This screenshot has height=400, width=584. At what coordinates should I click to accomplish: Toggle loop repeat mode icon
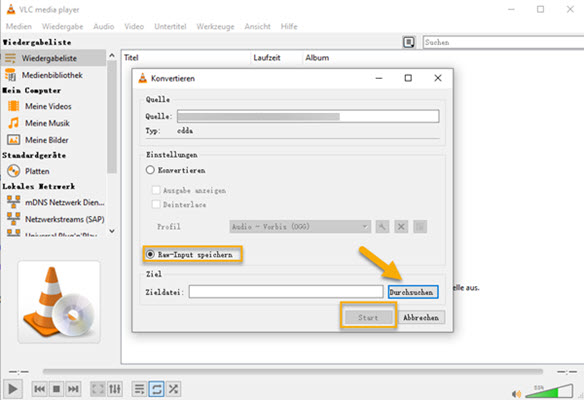pos(156,389)
